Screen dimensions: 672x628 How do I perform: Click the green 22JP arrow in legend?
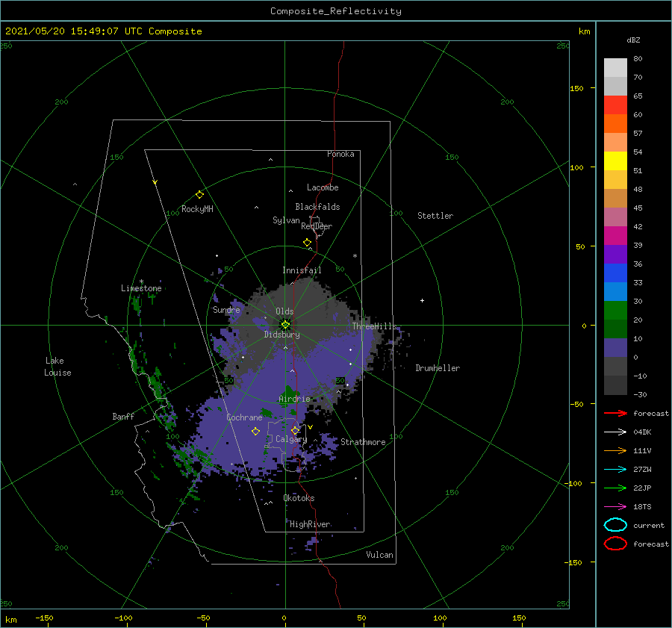[615, 488]
